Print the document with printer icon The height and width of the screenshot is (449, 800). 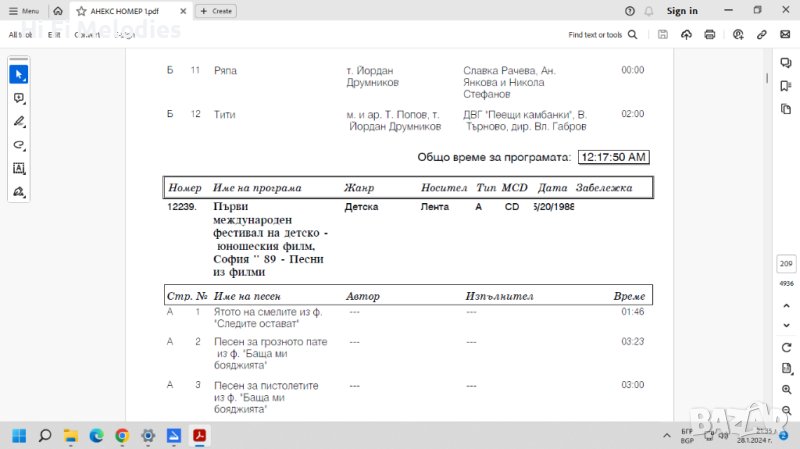(x=710, y=34)
